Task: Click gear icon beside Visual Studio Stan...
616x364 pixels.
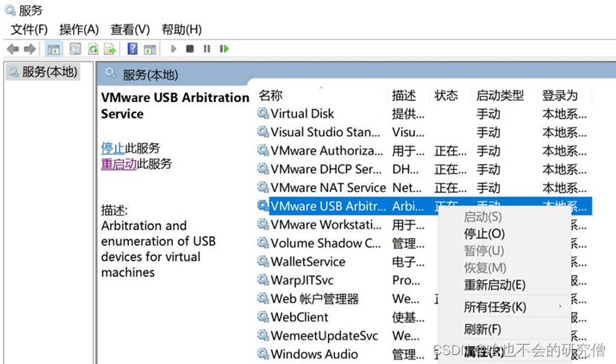Action: pos(263,132)
